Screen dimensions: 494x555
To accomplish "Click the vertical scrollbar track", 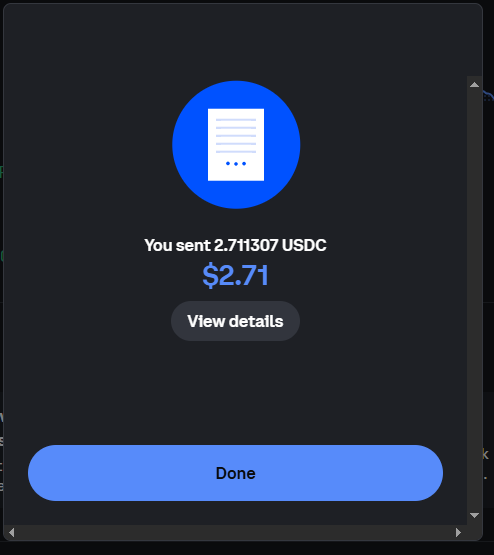I will [475, 300].
